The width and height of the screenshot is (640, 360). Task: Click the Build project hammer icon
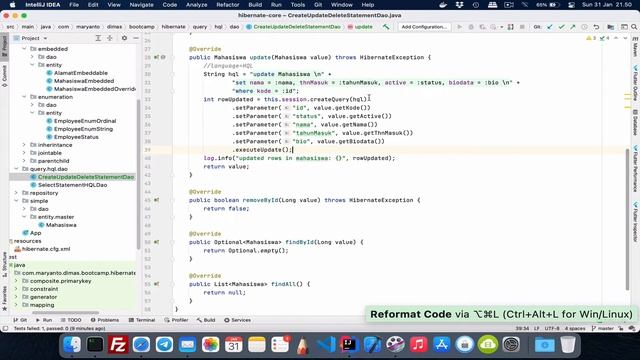(x=386, y=27)
